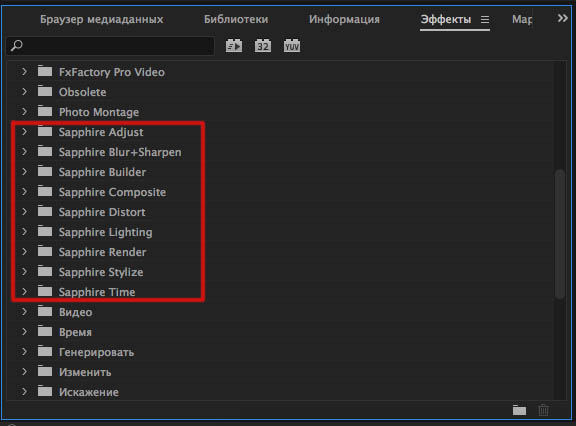Select the FxFactory Pro Video folder icon
This screenshot has height=426, width=576.
(x=45, y=71)
